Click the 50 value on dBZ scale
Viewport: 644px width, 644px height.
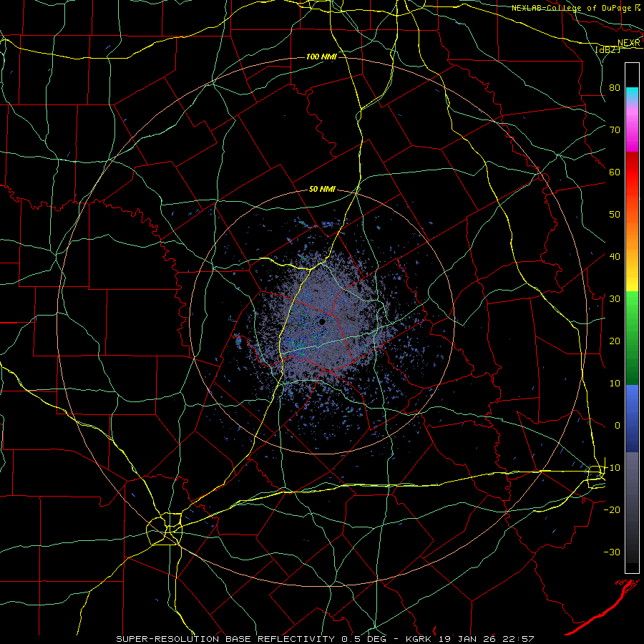[615, 215]
